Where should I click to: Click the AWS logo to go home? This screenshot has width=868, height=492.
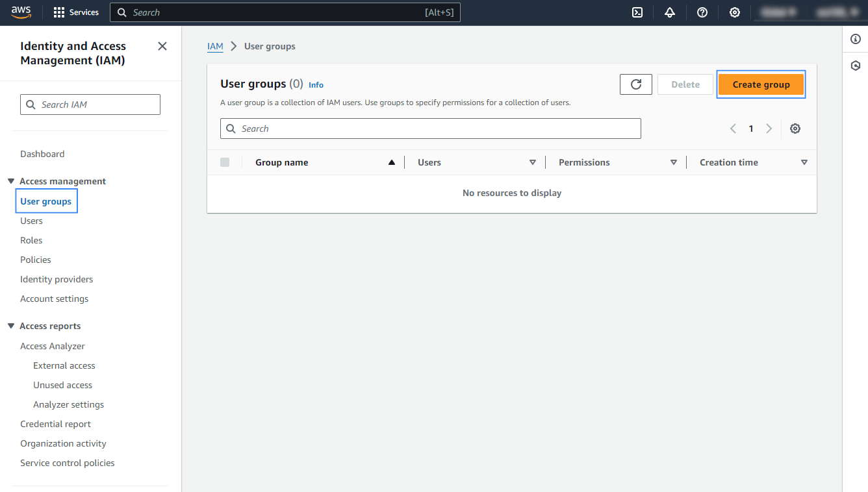tap(21, 12)
